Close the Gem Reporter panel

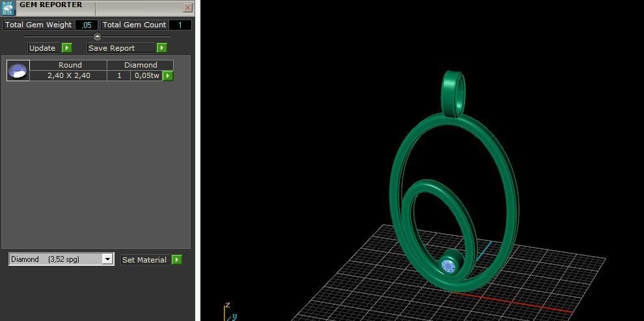click(x=188, y=7)
